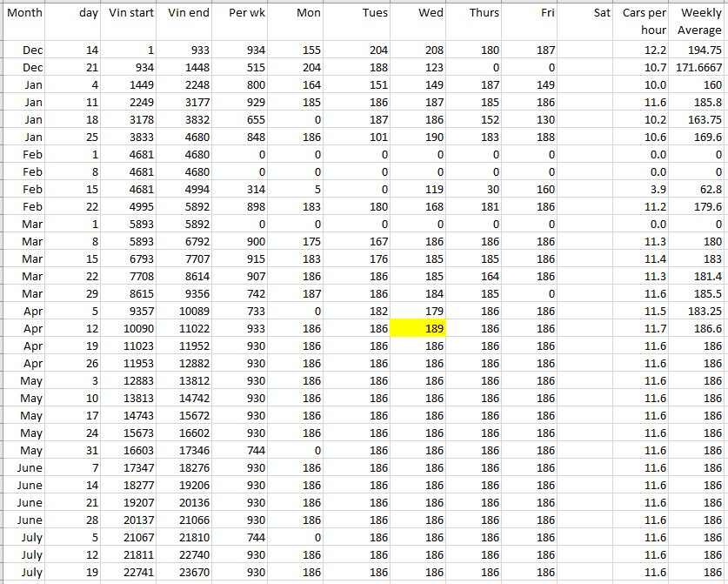Click the Per wk cell showing 314

pyautogui.click(x=240, y=189)
